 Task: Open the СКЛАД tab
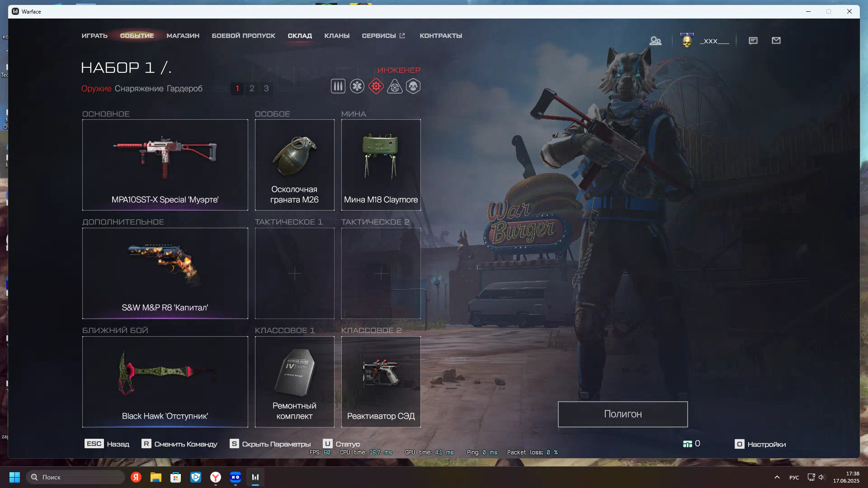click(300, 36)
